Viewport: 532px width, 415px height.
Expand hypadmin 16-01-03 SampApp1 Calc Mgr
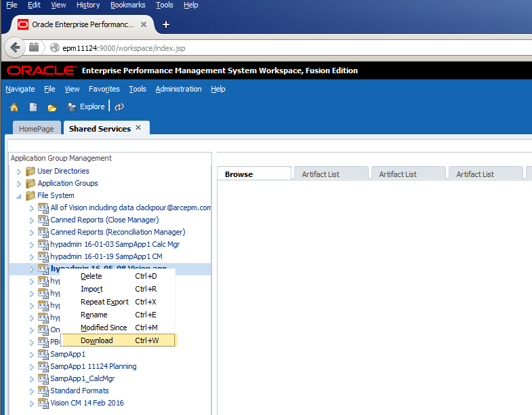tap(32, 245)
